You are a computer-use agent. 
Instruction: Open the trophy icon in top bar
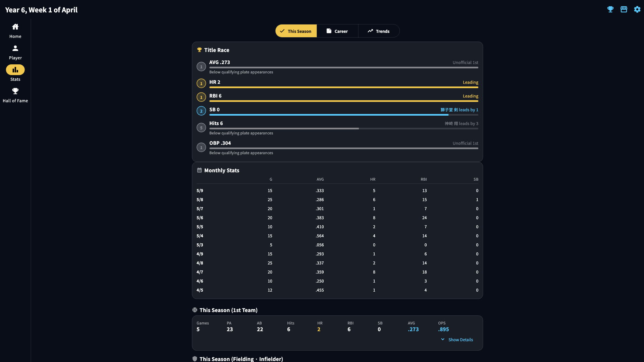pyautogui.click(x=610, y=9)
